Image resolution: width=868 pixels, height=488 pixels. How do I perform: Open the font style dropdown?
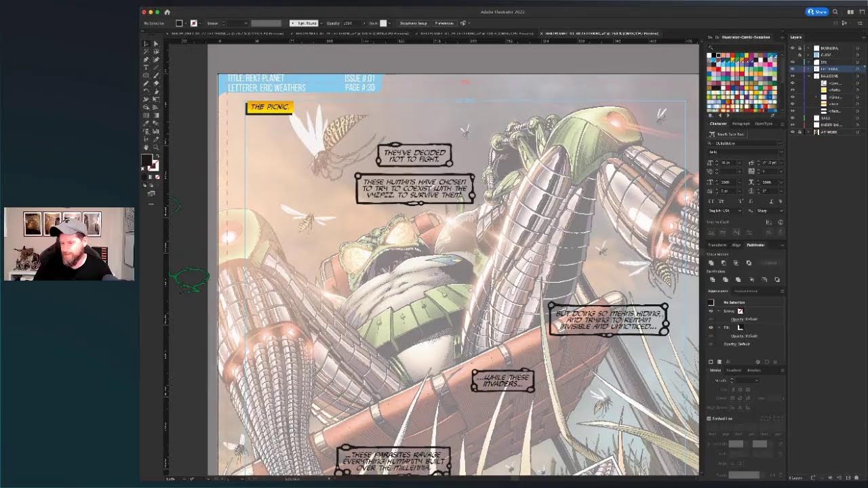(x=745, y=152)
